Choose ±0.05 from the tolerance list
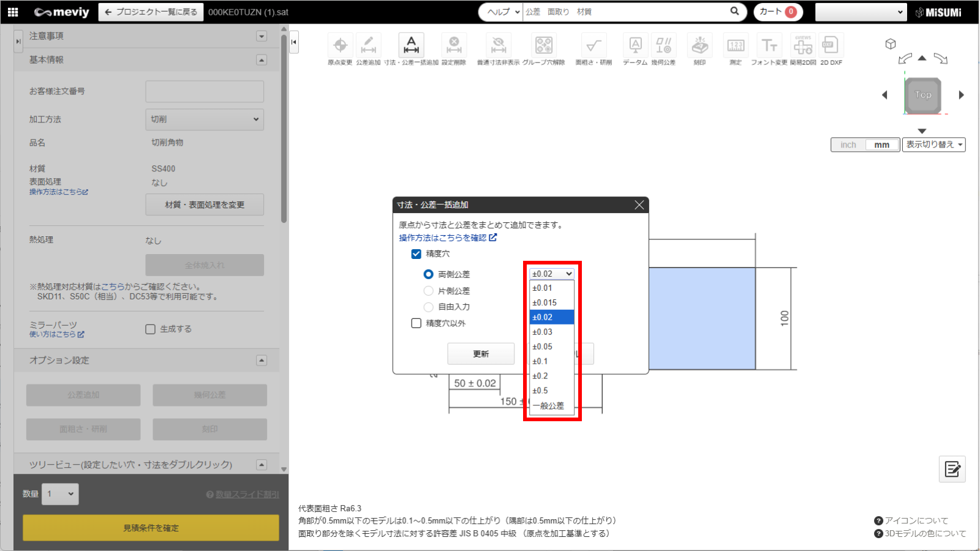 [543, 347]
